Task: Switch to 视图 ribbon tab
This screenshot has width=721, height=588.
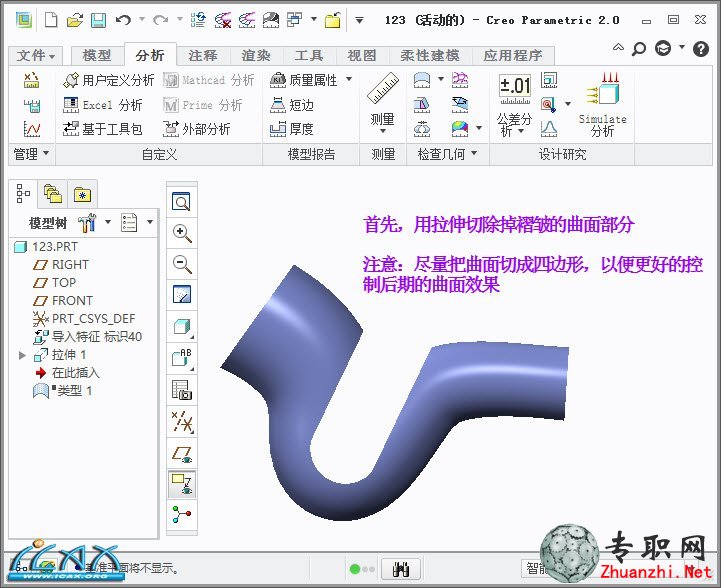Action: coord(361,56)
